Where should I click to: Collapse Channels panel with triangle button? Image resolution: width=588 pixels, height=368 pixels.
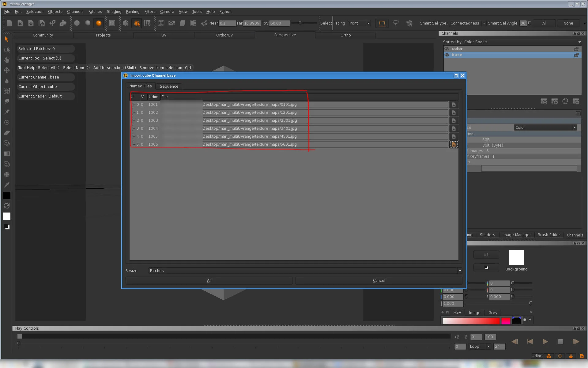coord(575,33)
